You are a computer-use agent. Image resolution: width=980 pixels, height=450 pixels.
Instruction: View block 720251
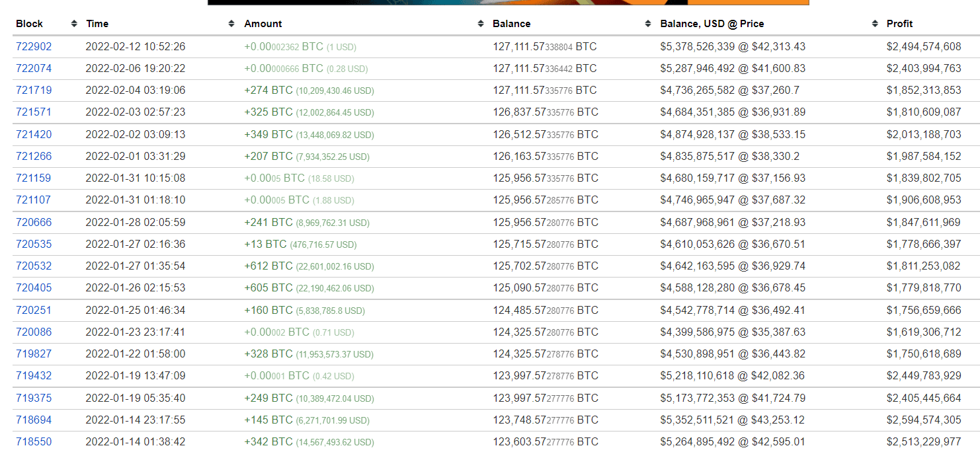click(x=34, y=311)
